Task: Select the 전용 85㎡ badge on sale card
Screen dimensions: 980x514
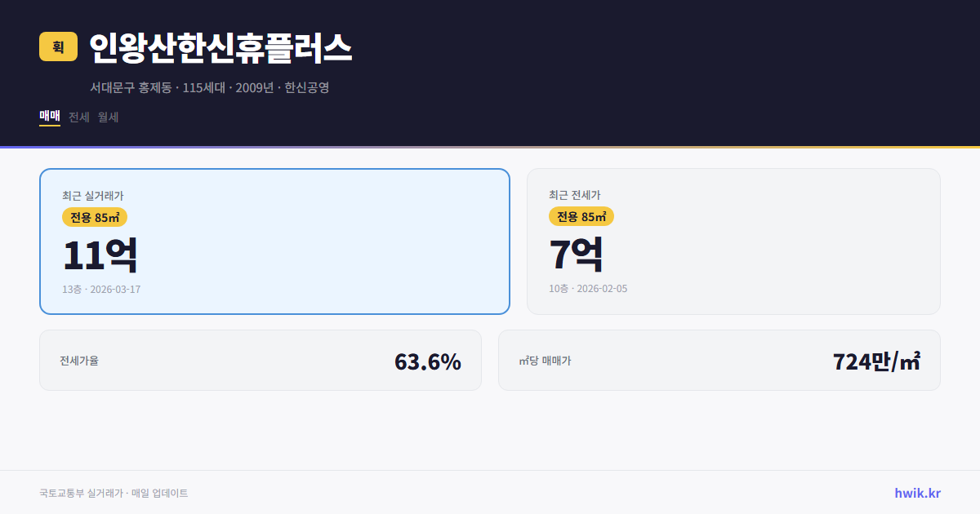Action: tap(92, 217)
